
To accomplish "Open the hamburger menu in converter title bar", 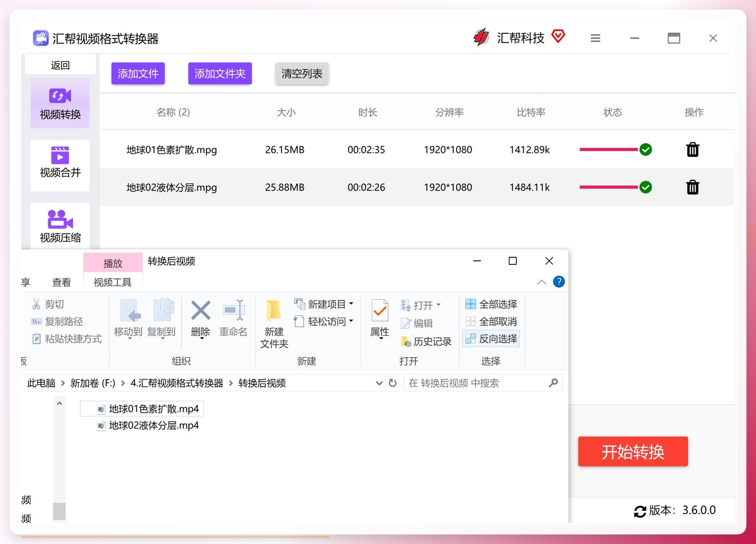I will coord(596,38).
